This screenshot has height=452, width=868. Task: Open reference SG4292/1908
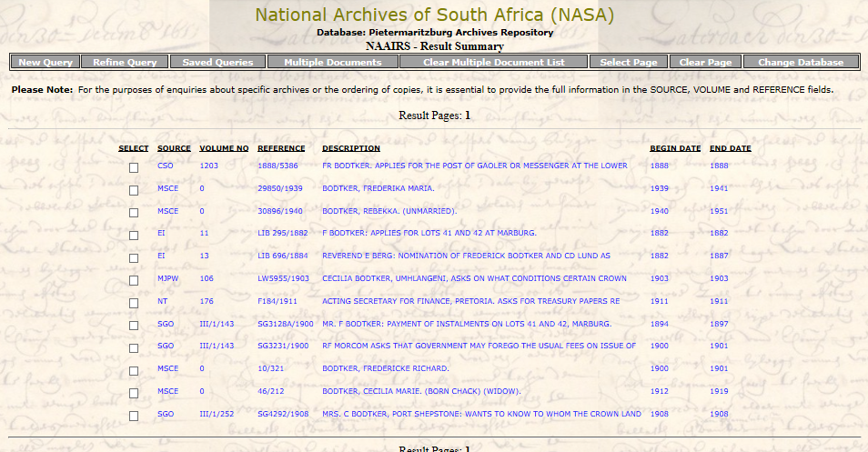click(283, 413)
